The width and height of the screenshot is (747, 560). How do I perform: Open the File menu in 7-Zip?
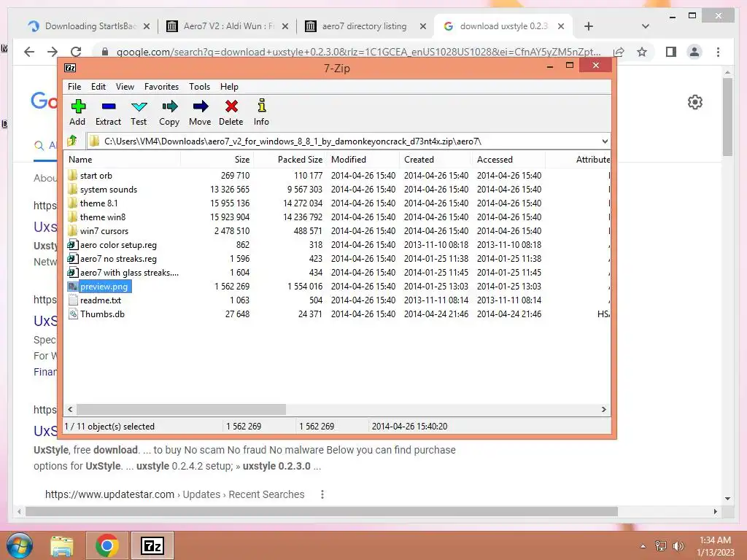74,87
